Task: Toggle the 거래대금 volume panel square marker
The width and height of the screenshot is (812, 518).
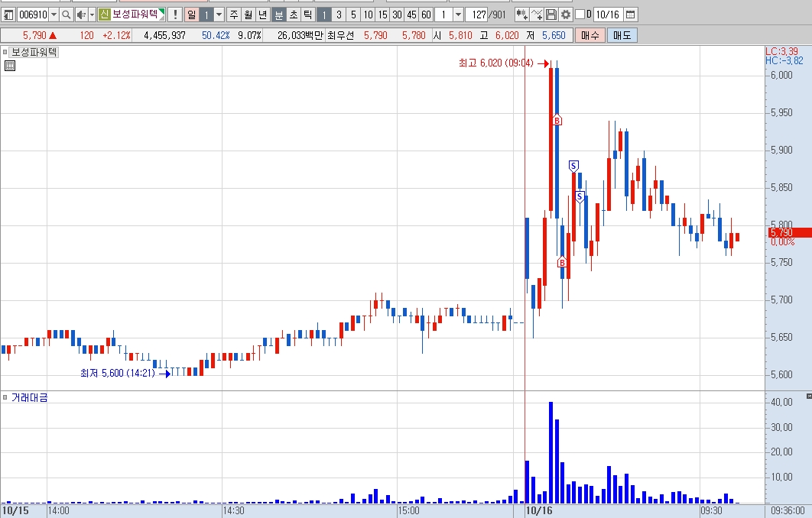Action: pos(5,397)
